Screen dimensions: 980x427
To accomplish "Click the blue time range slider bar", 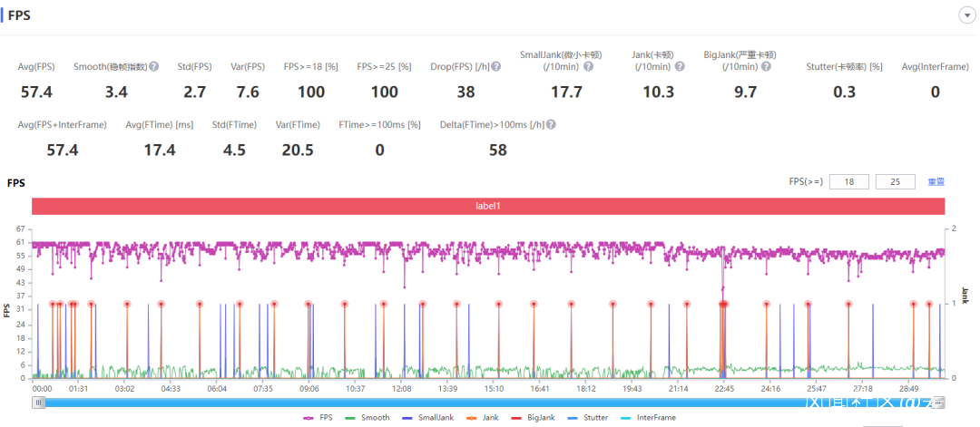I will (488, 403).
